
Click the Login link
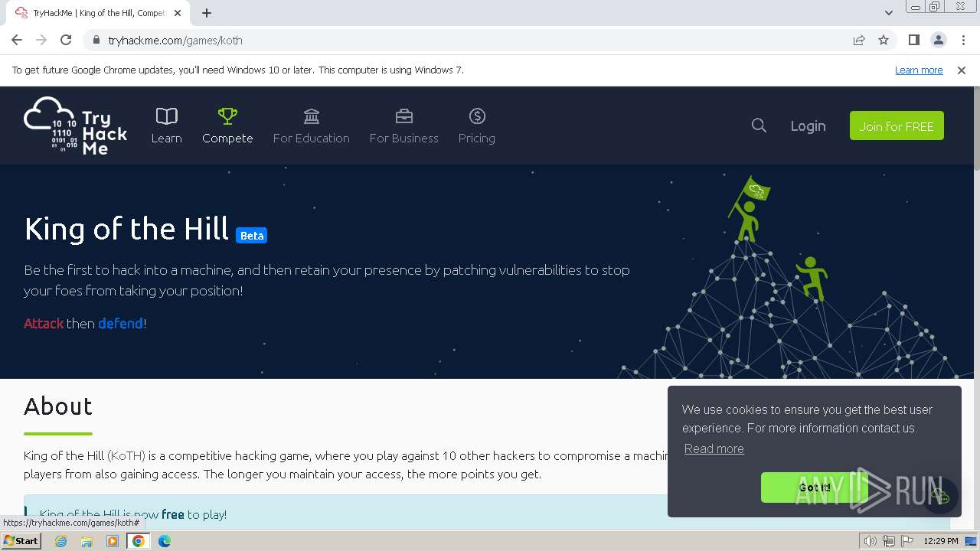click(808, 126)
